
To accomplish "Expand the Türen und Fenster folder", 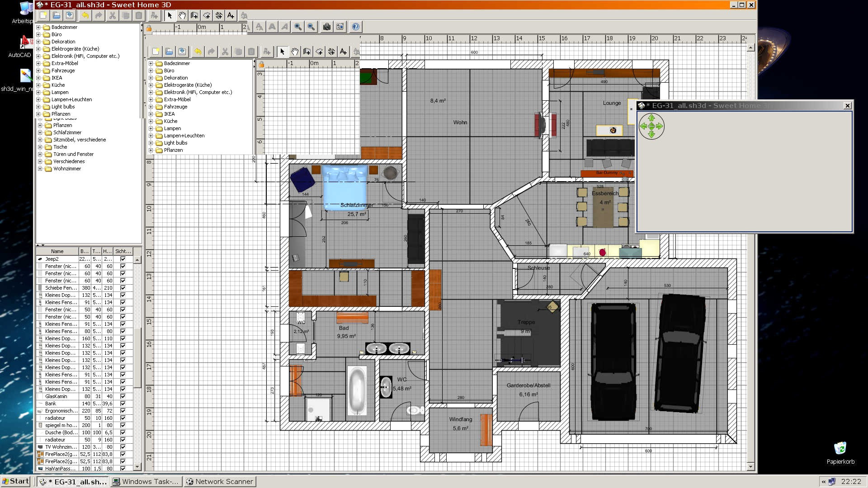I will click(40, 154).
